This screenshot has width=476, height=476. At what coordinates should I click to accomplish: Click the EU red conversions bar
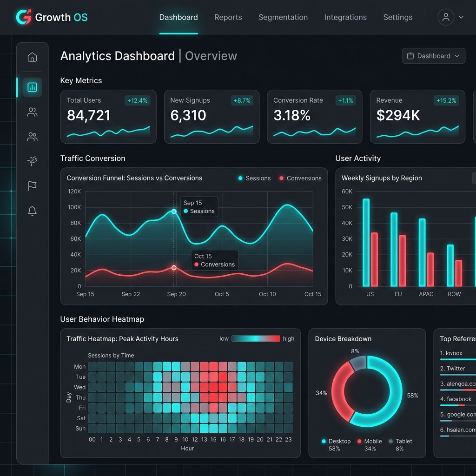coord(402,261)
